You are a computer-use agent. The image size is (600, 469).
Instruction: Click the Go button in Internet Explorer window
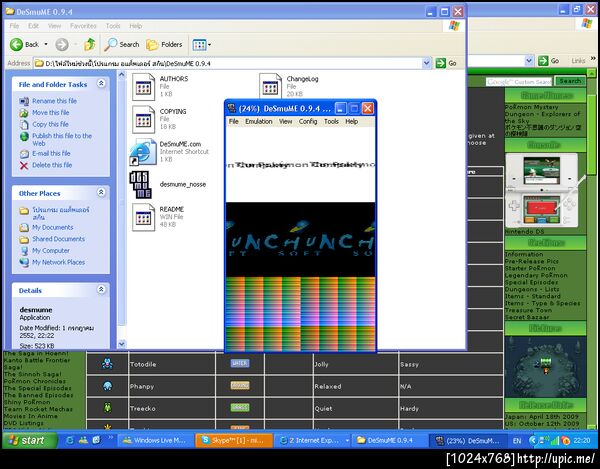click(549, 61)
